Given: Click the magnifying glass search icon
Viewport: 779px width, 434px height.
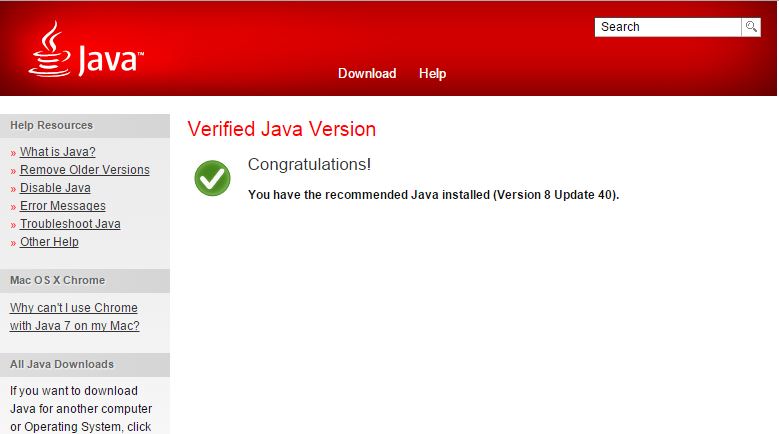Looking at the screenshot, I should point(751,27).
